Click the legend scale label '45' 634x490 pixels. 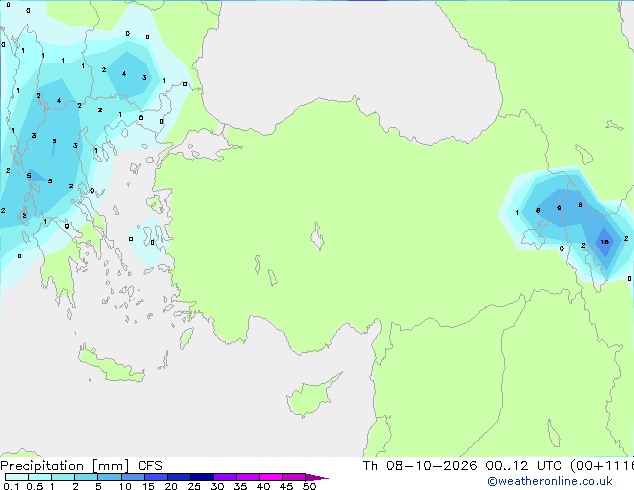286,486
